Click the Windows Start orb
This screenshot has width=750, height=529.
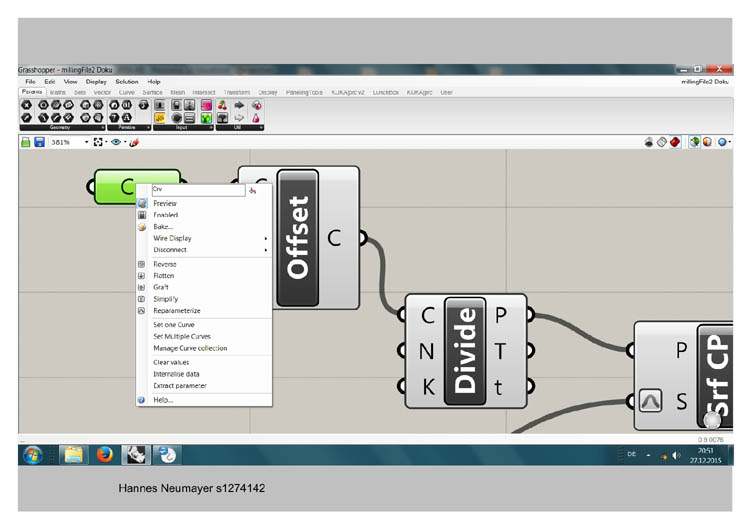click(x=33, y=455)
